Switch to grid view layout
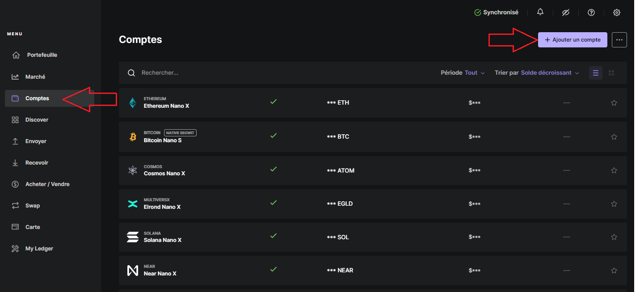 tap(612, 73)
